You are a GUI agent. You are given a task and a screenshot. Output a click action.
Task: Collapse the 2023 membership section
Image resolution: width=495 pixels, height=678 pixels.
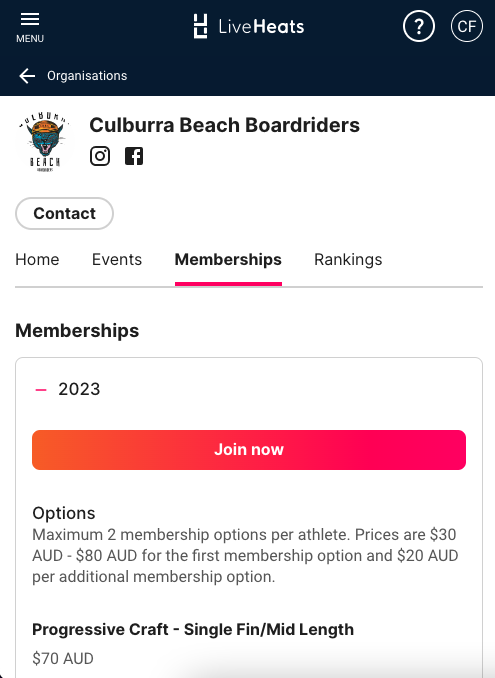click(x=41, y=390)
